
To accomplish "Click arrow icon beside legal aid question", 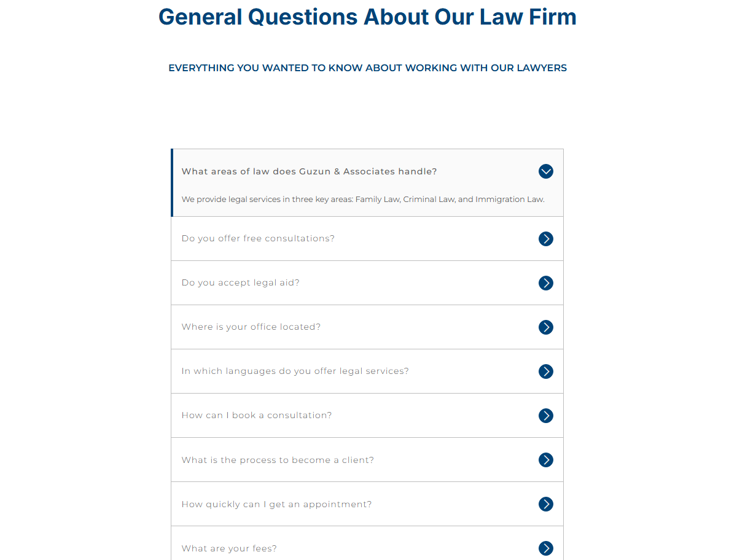I will tap(546, 283).
